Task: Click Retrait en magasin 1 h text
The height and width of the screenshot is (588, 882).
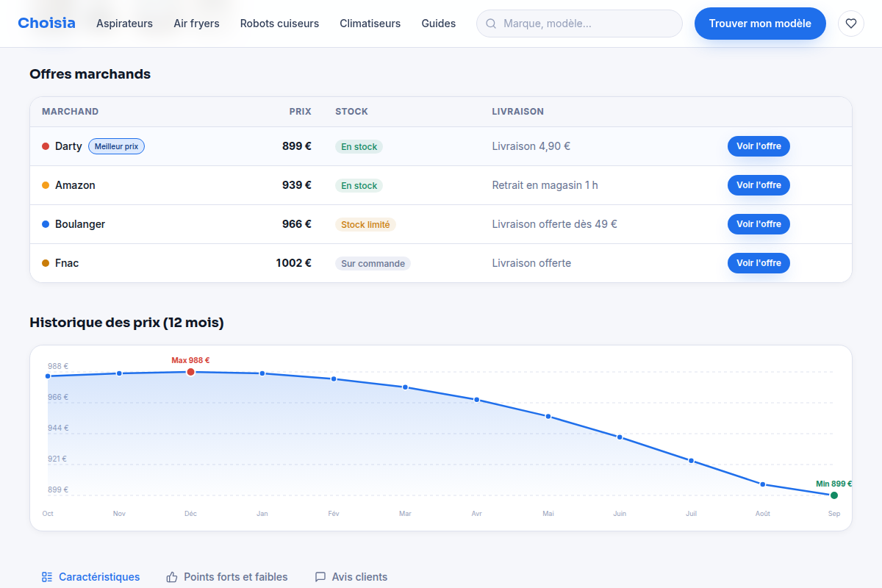Action: coord(545,185)
